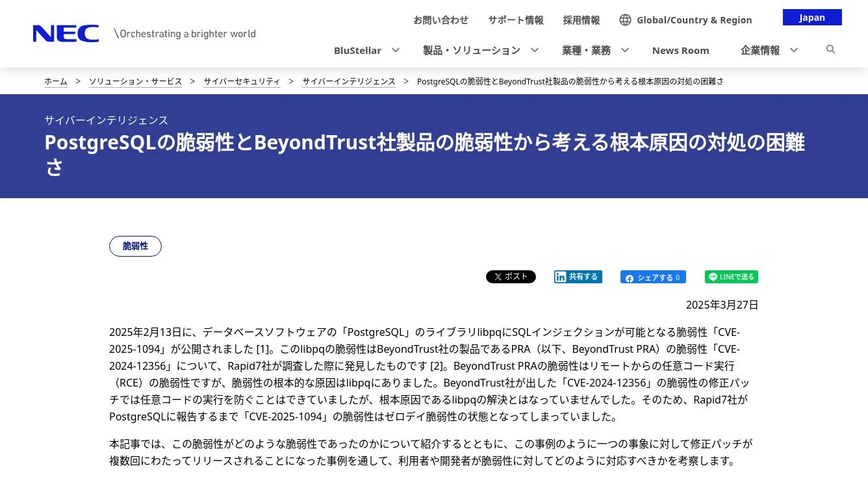868x499 pixels.
Task: Send via LINEで送る button
Action: pyautogui.click(x=732, y=277)
